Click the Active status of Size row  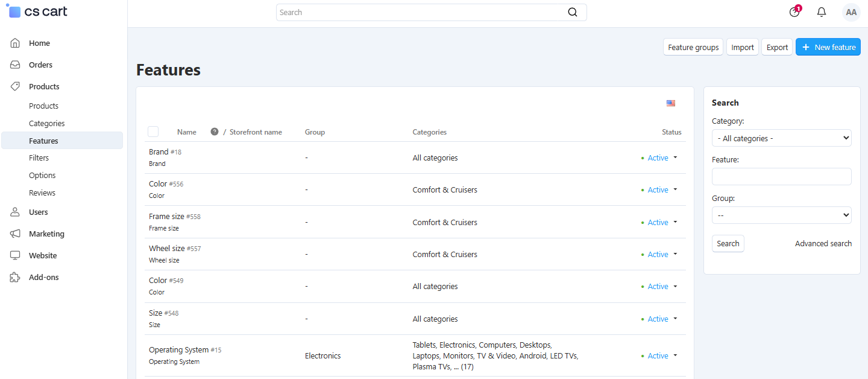tap(658, 319)
